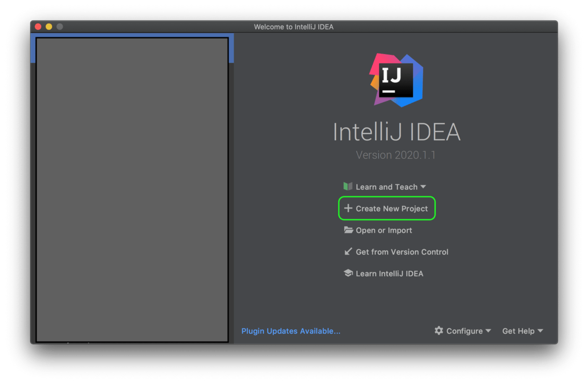Click the Get Help menu label

coord(518,331)
